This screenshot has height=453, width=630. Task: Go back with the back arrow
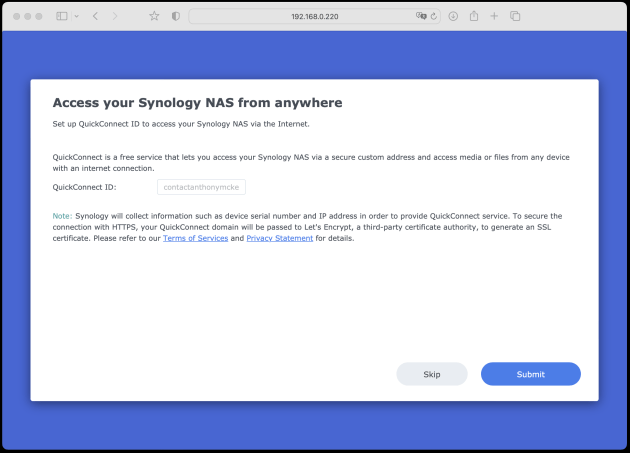tap(95, 16)
